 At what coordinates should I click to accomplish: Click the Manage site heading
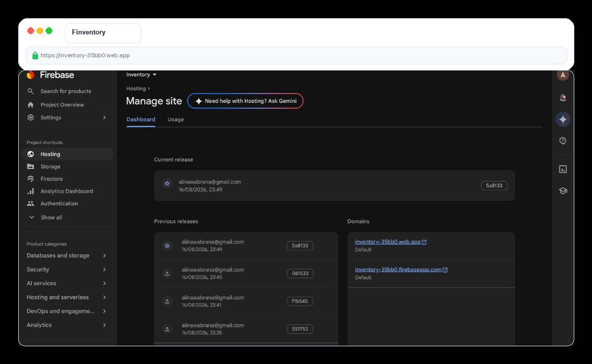154,101
